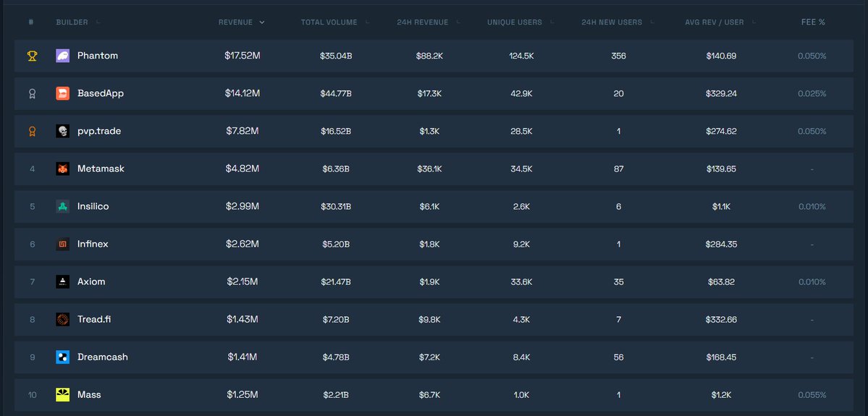Click the Phantom ghost logo icon
This screenshot has width=868, height=416.
pos(62,56)
